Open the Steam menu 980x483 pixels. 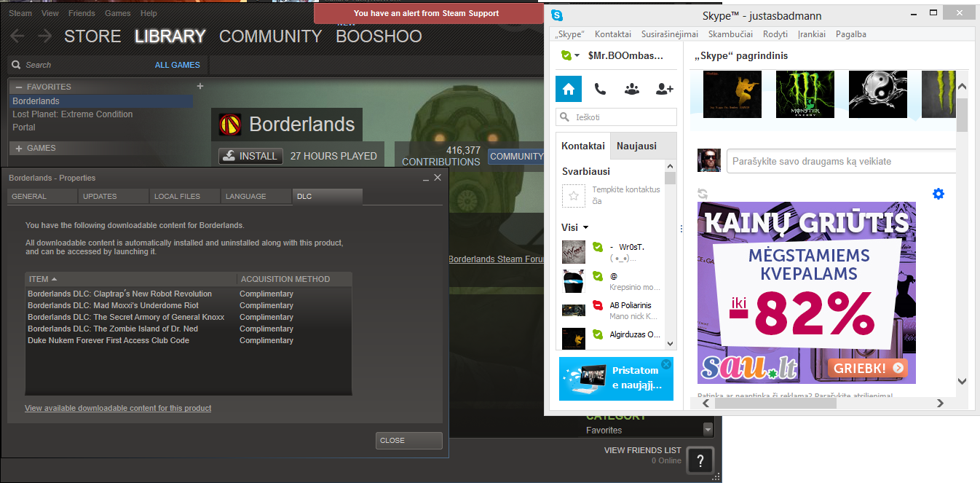coord(20,13)
